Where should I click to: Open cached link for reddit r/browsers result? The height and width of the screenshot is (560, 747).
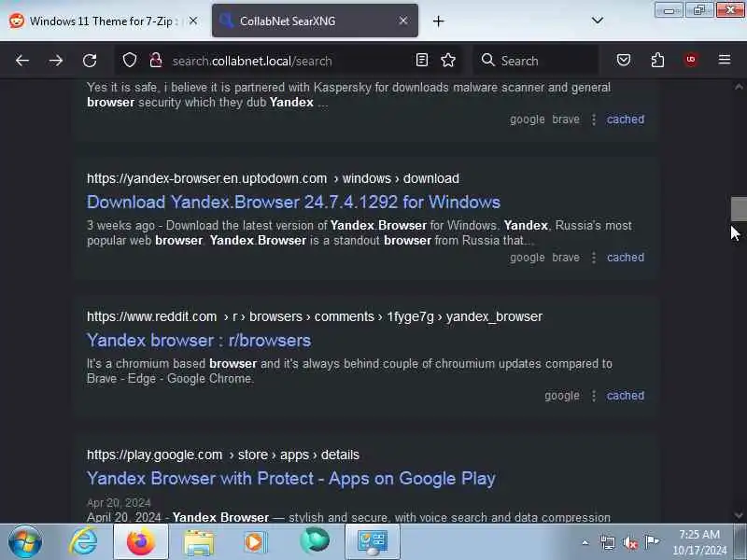(x=625, y=395)
